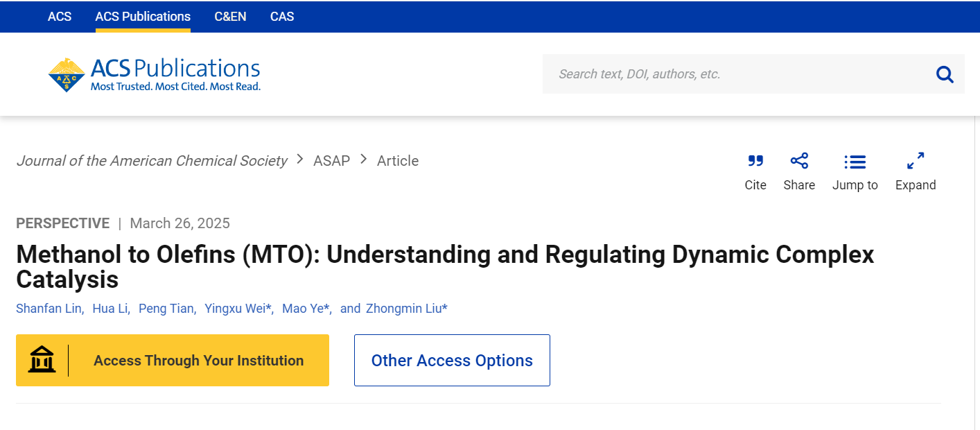Image resolution: width=980 pixels, height=430 pixels.
Task: Click the Article breadcrumb link
Action: click(398, 161)
